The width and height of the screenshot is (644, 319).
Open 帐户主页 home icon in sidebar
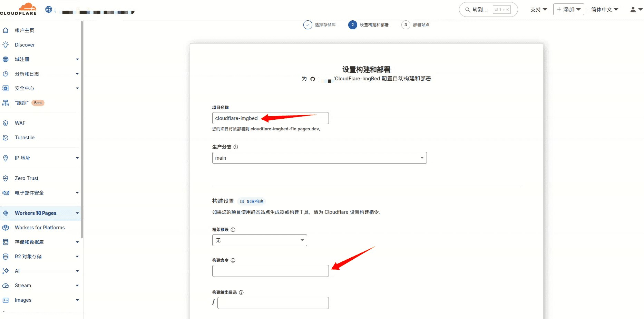pos(6,30)
